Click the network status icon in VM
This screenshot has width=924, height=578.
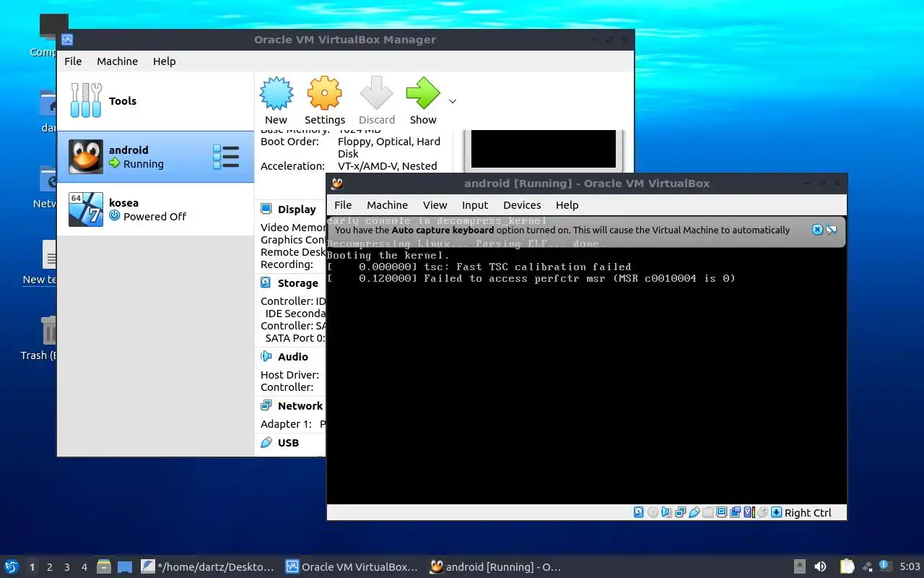pyautogui.click(x=680, y=512)
